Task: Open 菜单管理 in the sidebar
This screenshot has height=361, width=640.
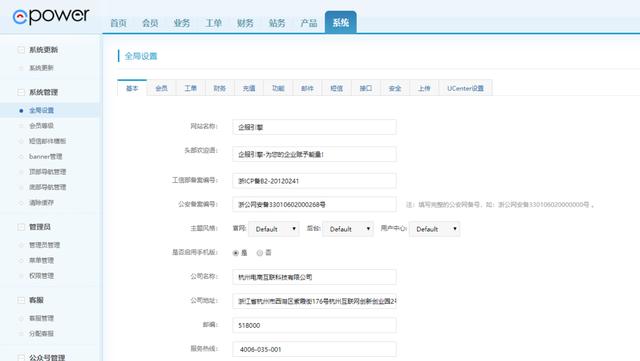Action: (41, 261)
